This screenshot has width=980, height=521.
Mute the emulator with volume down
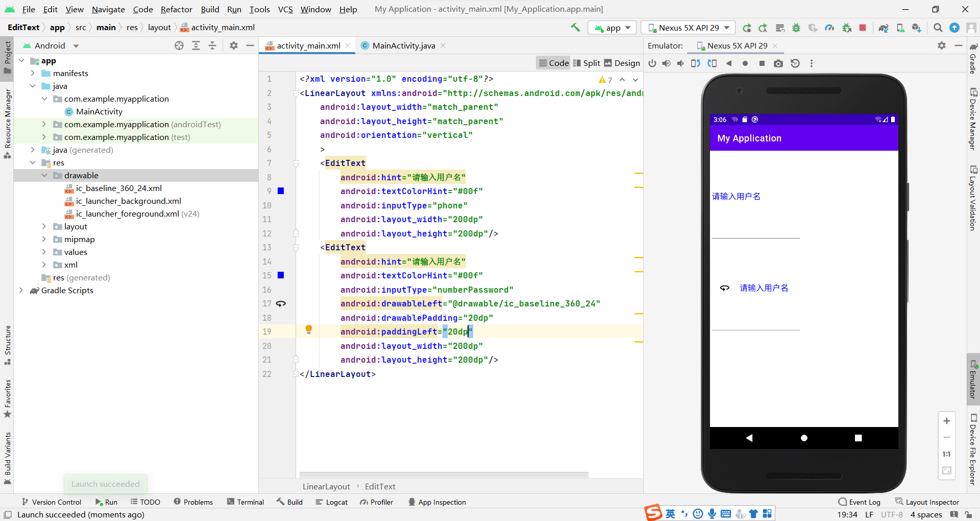(x=680, y=63)
